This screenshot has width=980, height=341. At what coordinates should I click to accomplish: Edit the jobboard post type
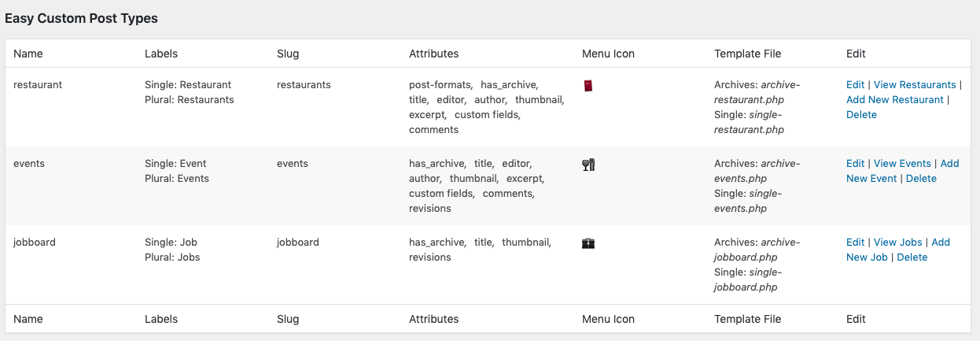click(855, 242)
